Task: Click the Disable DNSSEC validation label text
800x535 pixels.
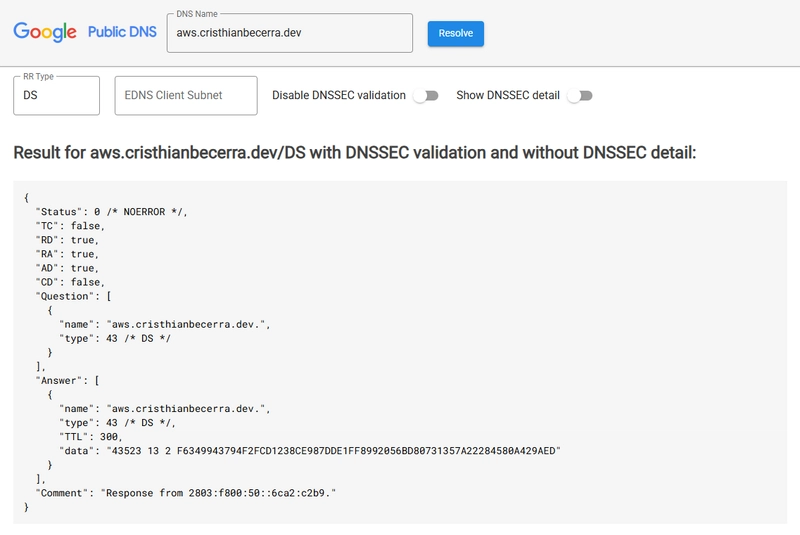Action: pyautogui.click(x=339, y=96)
